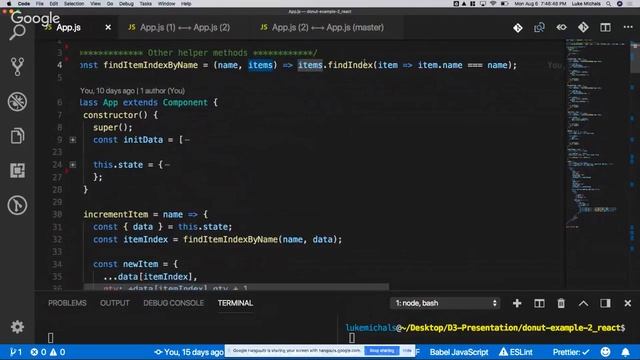Open the Manage settings gear

pyautogui.click(x=17, y=327)
